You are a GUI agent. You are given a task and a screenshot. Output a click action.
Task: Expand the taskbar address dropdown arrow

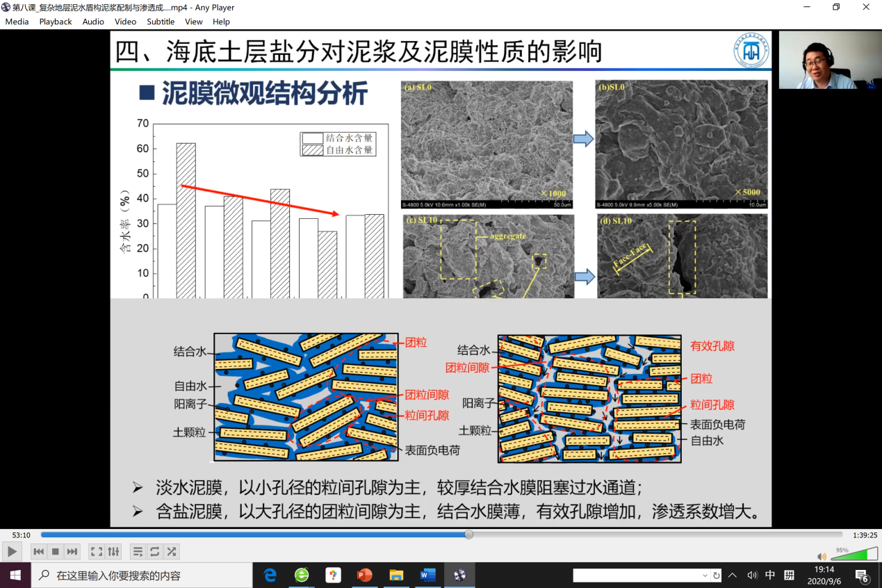tap(705, 575)
